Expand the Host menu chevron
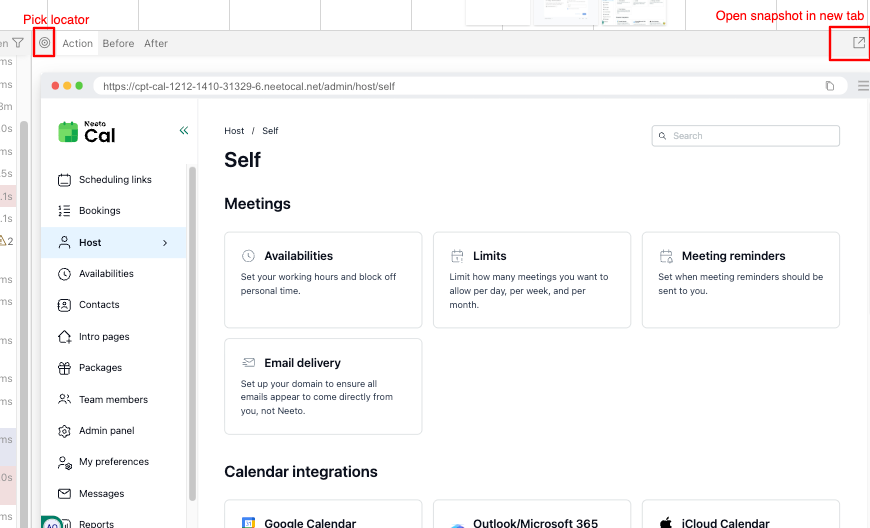 (x=165, y=243)
